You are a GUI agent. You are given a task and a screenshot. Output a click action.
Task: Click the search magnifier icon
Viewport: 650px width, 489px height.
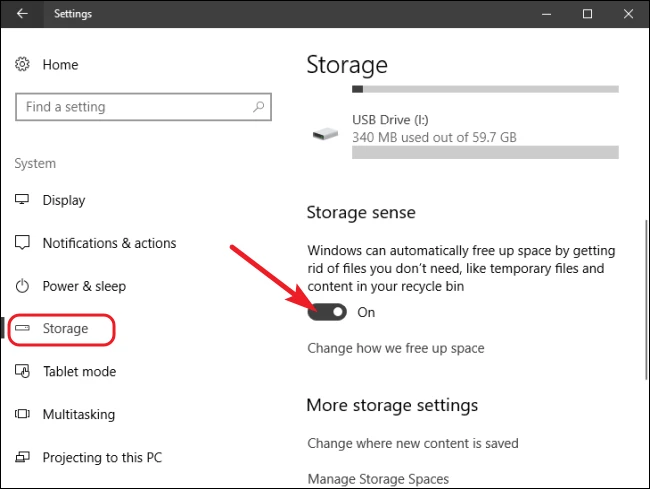[258, 107]
